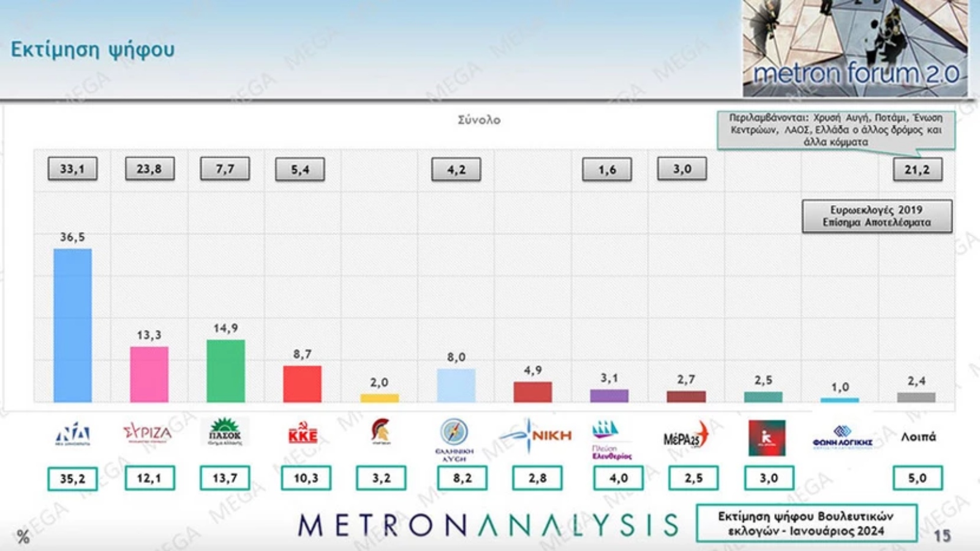Click the Nea Dimokratia party logo
The image size is (980, 551).
point(73,435)
